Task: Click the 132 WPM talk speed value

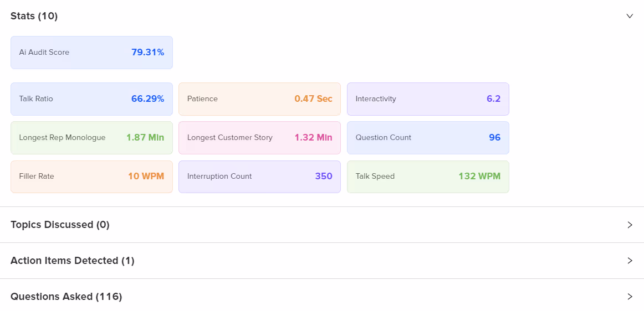Action: pos(480,177)
